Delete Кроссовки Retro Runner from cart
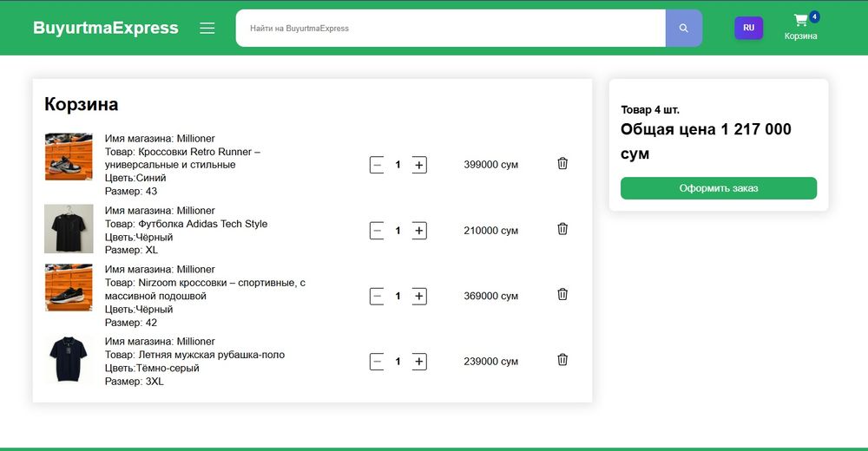 [x=562, y=163]
